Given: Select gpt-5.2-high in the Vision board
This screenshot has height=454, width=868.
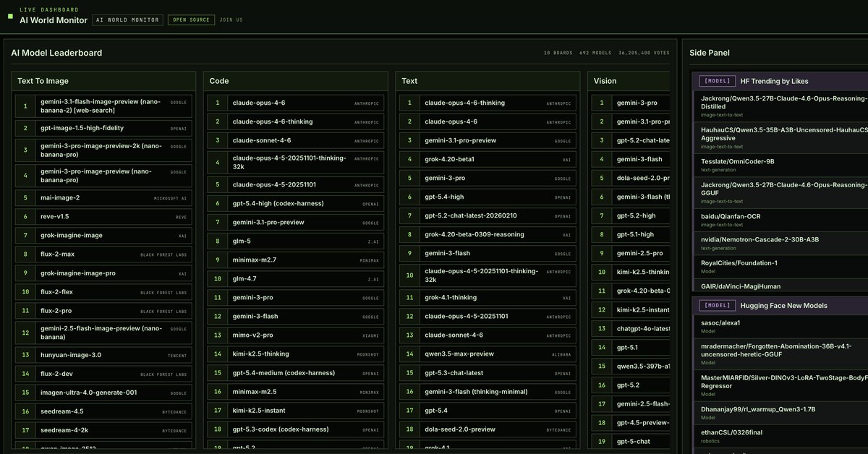Looking at the screenshot, I should (631, 215).
